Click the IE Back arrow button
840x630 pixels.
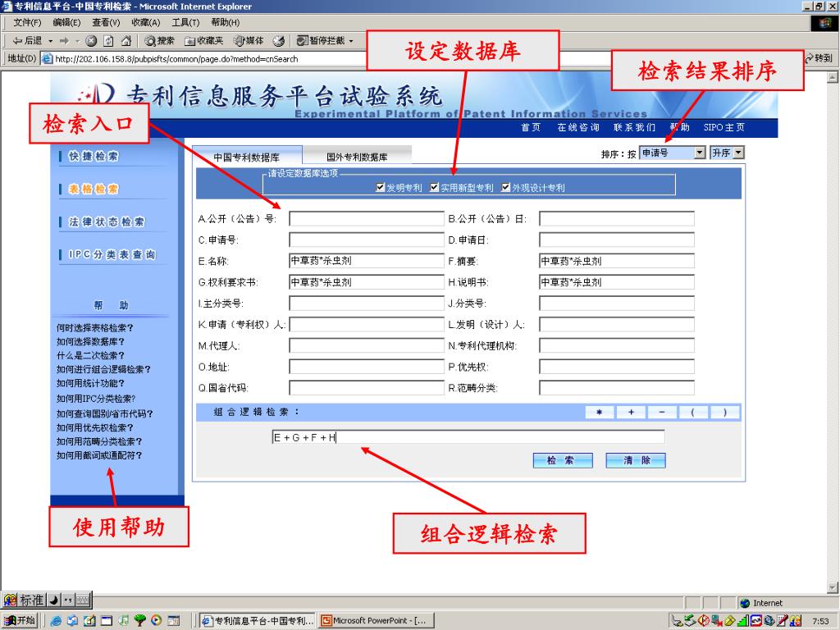[x=27, y=41]
